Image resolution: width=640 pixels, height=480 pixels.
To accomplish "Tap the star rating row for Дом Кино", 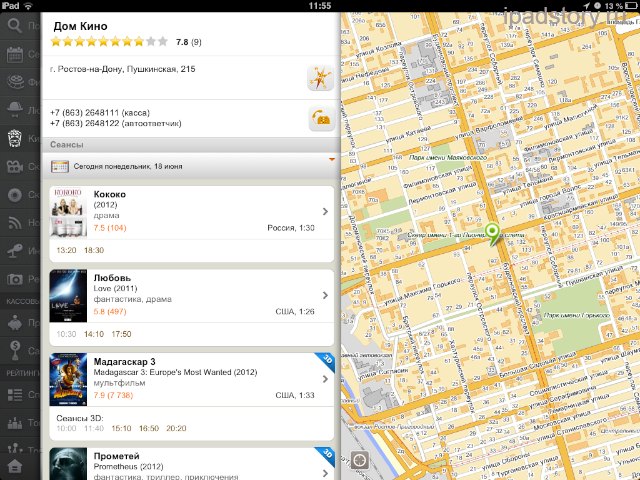I will [x=109, y=41].
